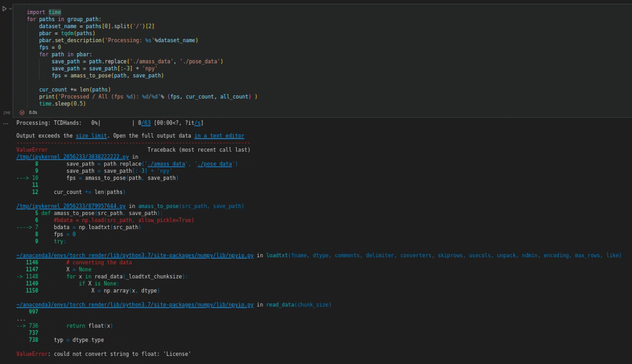Click the cell execution count [54]
Screen dimensions: 632x364
point(7,112)
